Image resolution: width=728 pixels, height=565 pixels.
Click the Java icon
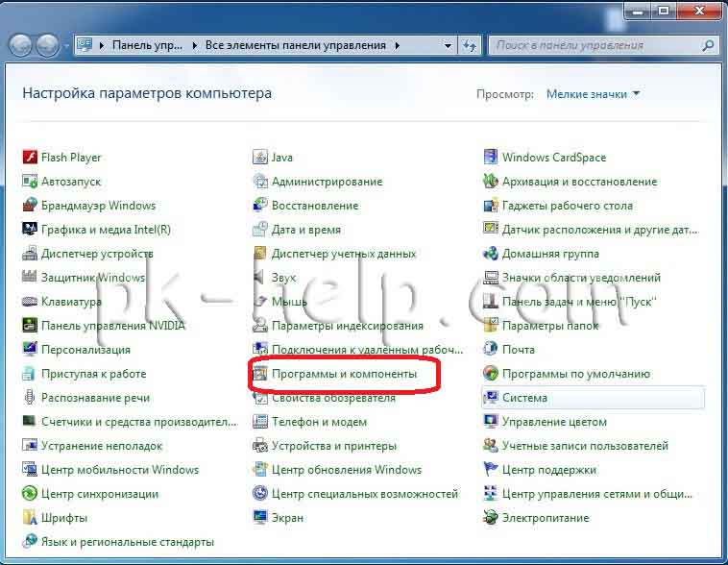point(260,157)
